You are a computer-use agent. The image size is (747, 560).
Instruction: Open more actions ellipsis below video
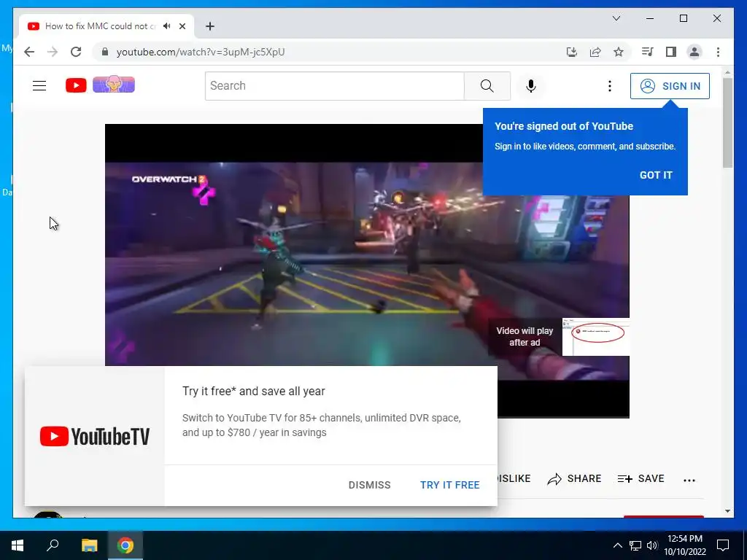(689, 480)
